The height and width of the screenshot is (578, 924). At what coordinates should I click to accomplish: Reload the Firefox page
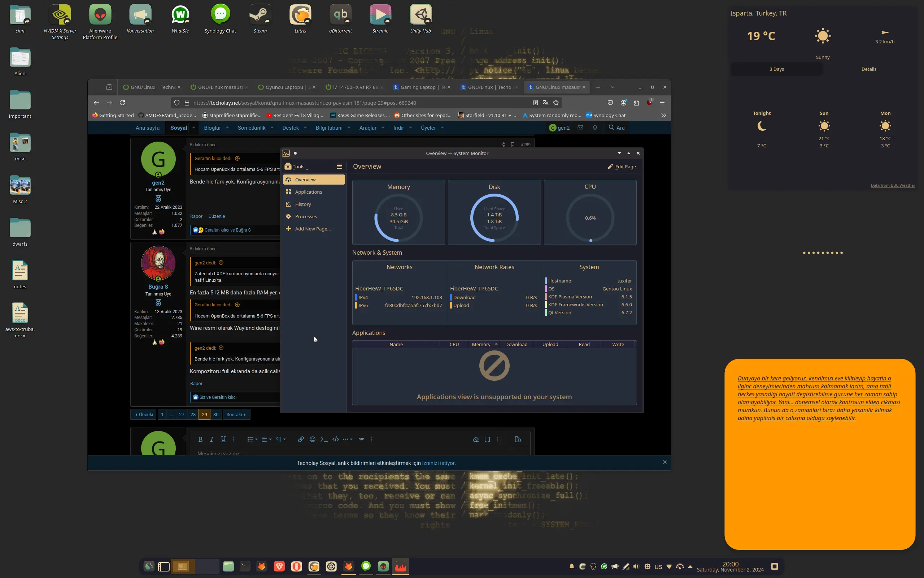(x=122, y=103)
